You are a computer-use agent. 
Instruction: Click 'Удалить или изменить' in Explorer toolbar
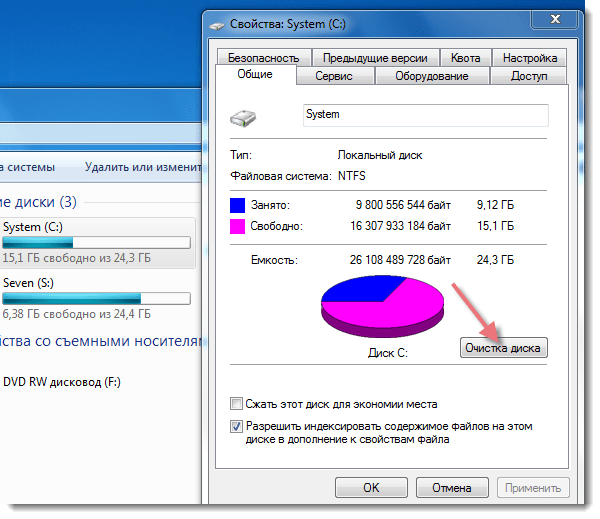pos(143,167)
